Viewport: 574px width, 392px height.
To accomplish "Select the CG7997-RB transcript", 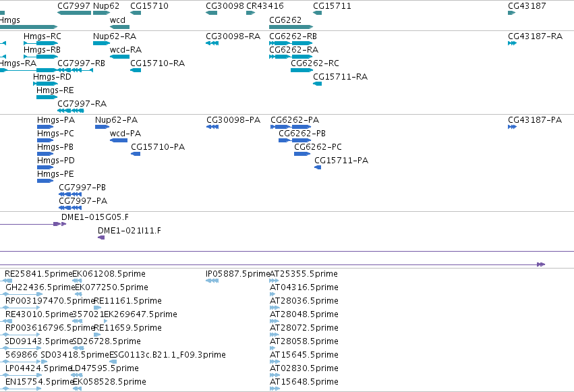I will pyautogui.click(x=76, y=70).
